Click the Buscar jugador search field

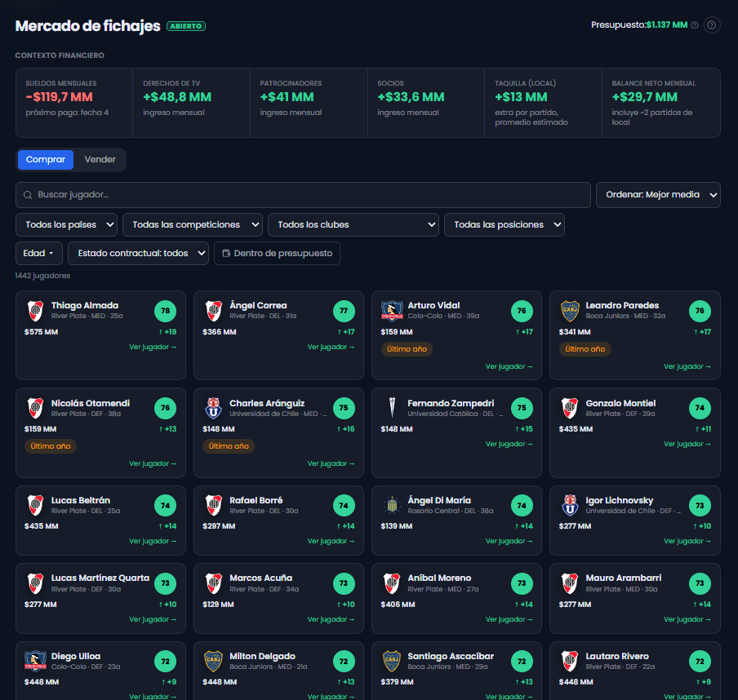click(303, 195)
